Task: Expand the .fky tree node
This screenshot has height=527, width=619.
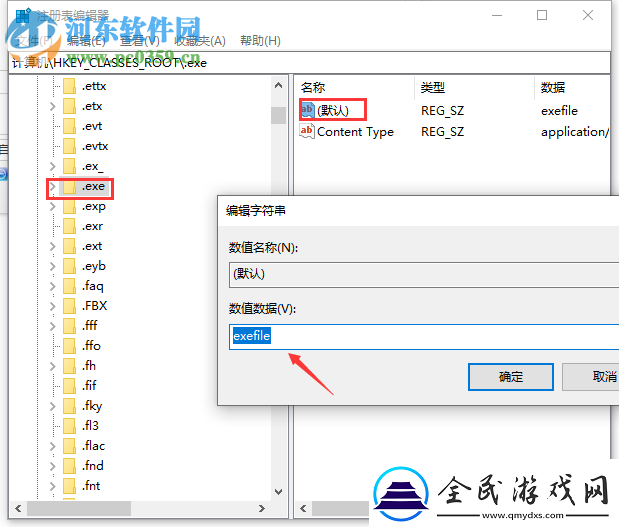Action: (53, 406)
